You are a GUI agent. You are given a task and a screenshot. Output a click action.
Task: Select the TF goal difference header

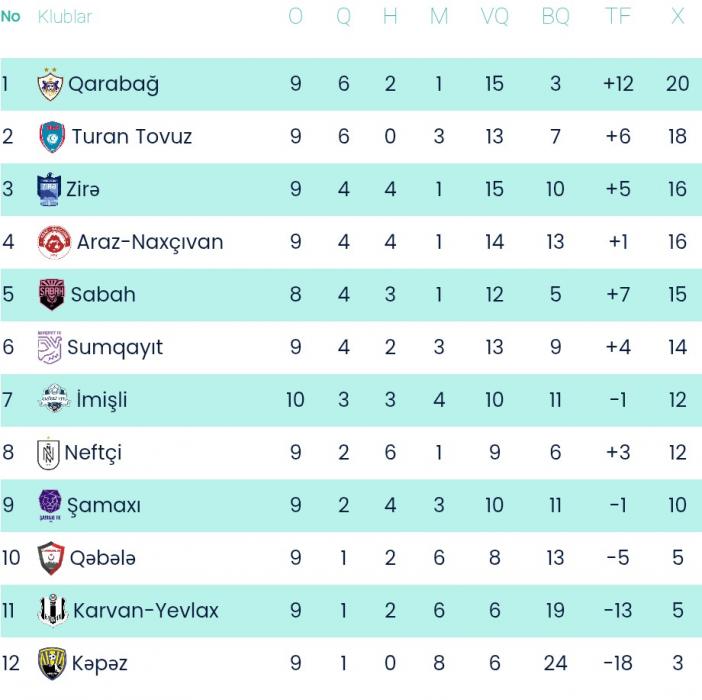pyautogui.click(x=618, y=17)
